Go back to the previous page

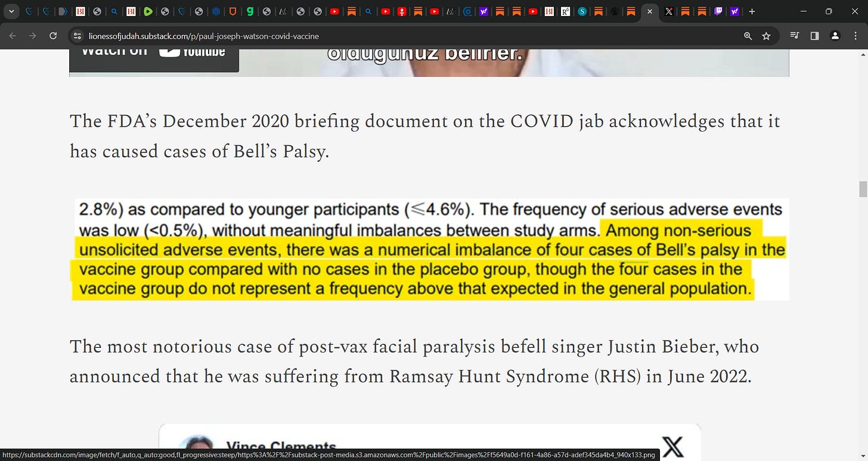[x=13, y=36]
